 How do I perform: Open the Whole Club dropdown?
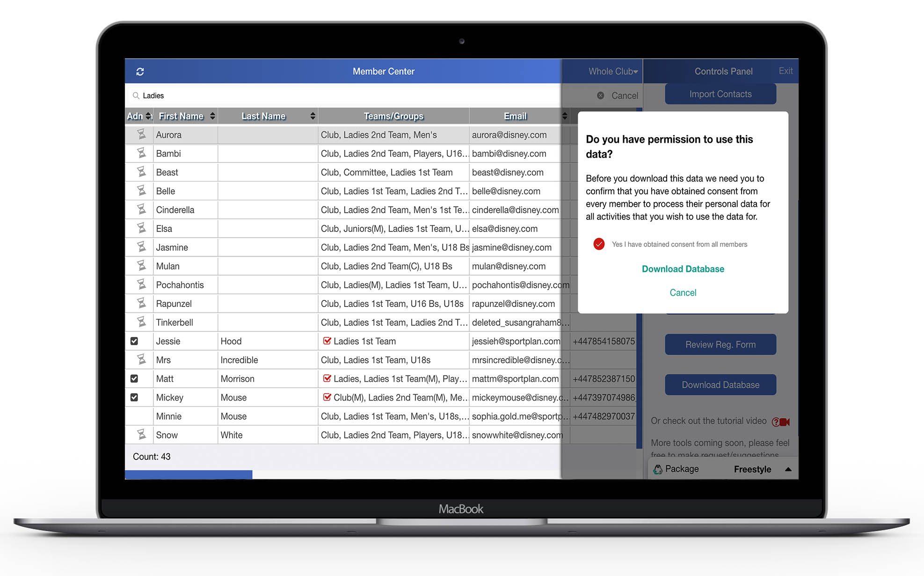click(612, 72)
